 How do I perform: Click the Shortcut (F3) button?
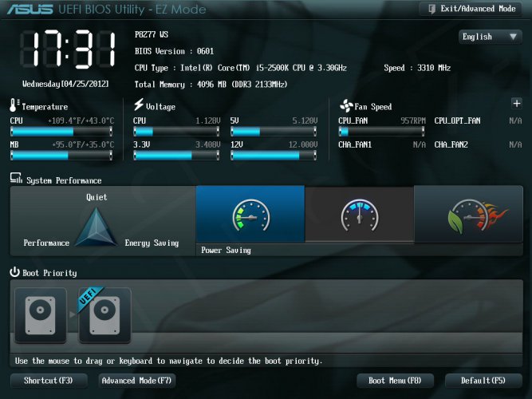click(49, 381)
